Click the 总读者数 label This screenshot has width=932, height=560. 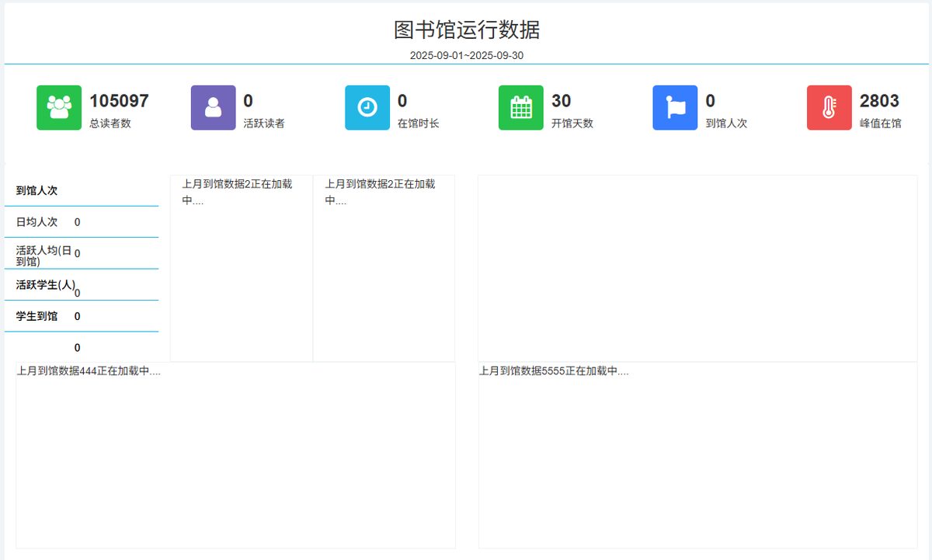(x=110, y=123)
